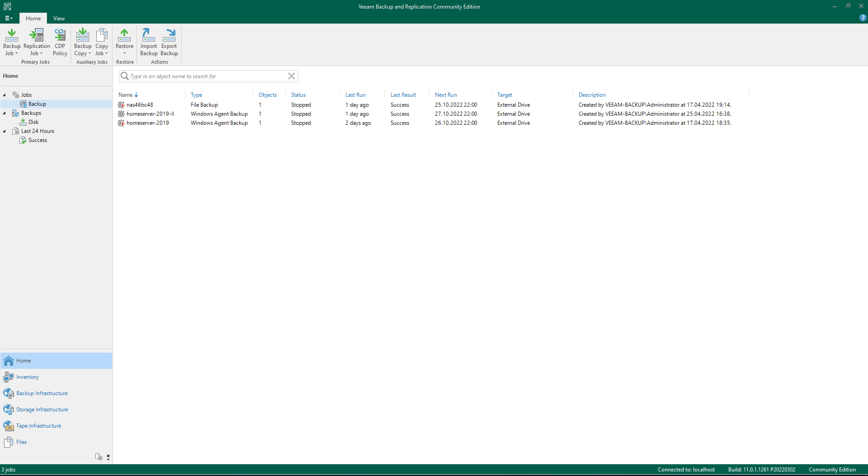Collapse the Jobs tree node
868x476 pixels.
tap(5, 95)
